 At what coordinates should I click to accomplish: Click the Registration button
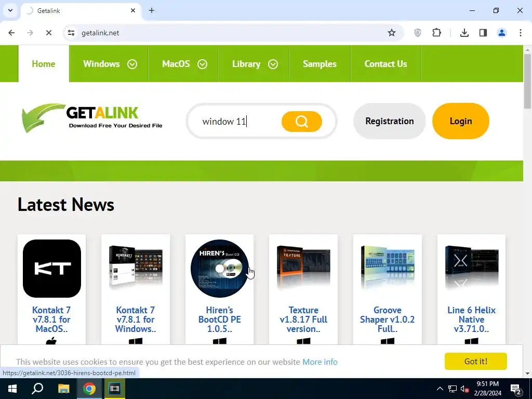390,121
